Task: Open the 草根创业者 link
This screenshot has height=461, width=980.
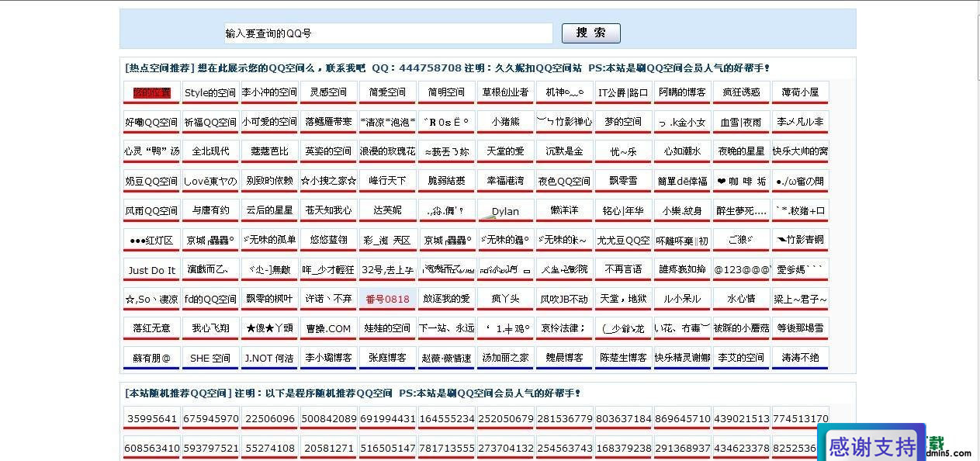Action: click(505, 92)
